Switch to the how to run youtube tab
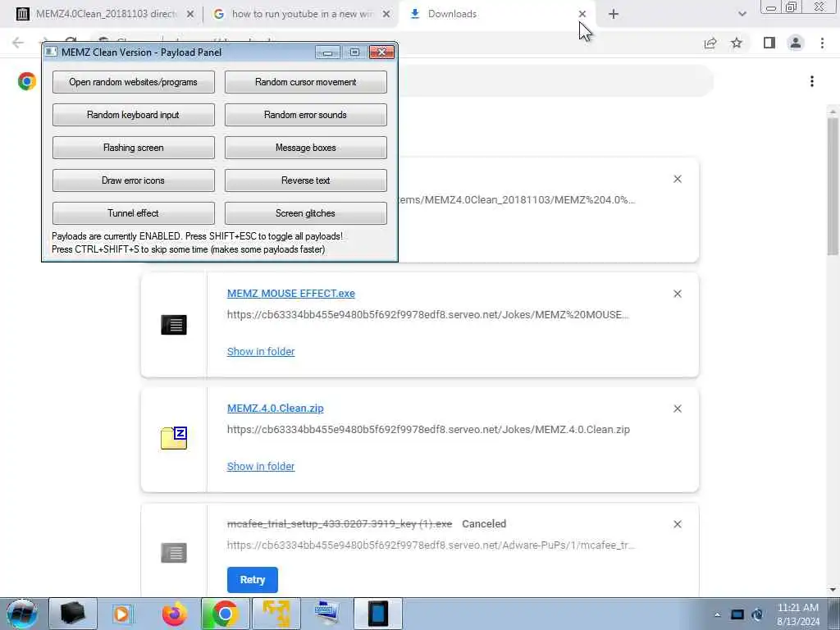Screen dimensions: 840x630 [300, 14]
